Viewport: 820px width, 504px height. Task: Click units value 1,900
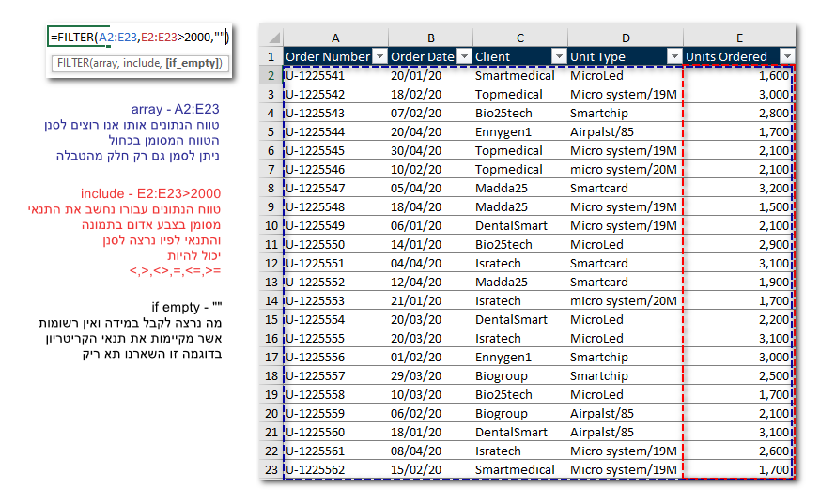(739, 282)
